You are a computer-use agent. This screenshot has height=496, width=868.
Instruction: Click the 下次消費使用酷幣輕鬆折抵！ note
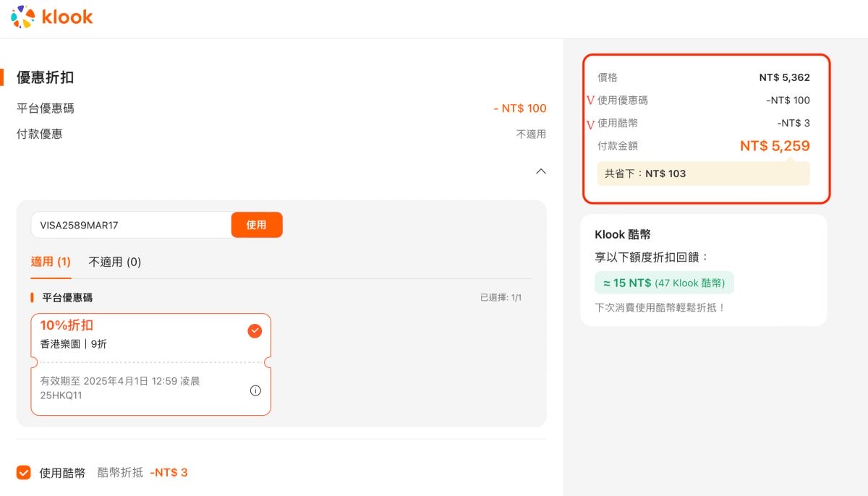[x=660, y=307]
